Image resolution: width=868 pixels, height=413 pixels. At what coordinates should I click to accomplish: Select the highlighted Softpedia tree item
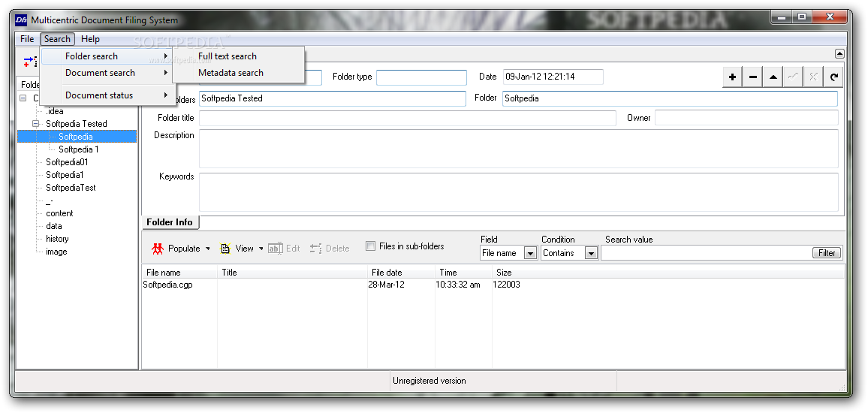pos(76,137)
